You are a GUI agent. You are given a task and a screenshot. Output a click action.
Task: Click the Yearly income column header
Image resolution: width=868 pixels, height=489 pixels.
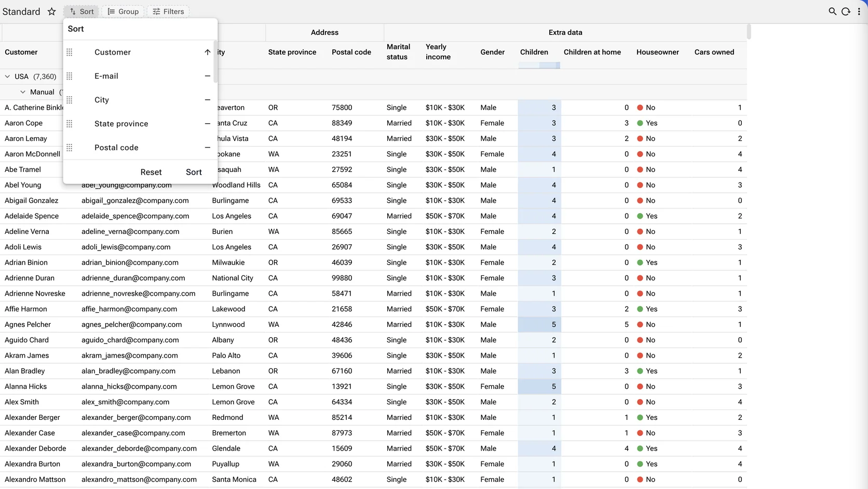coord(438,52)
